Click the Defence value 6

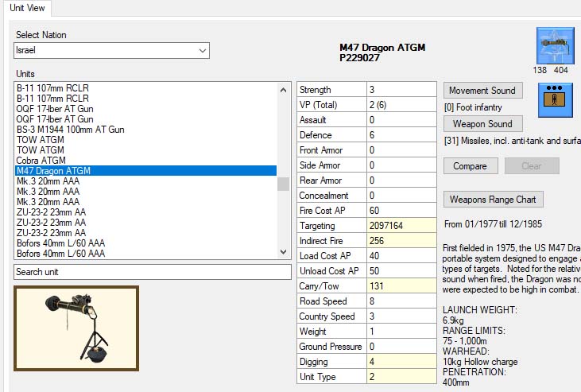401,135
